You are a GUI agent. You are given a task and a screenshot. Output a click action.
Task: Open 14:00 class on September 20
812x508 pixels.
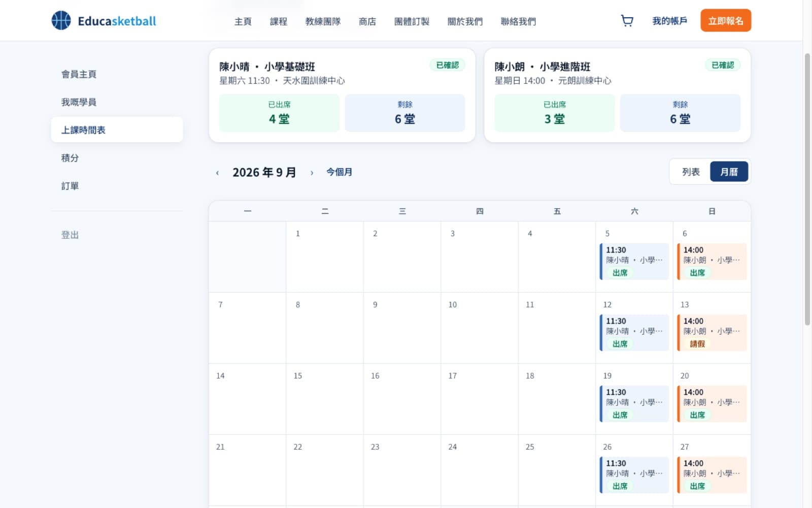(x=712, y=404)
